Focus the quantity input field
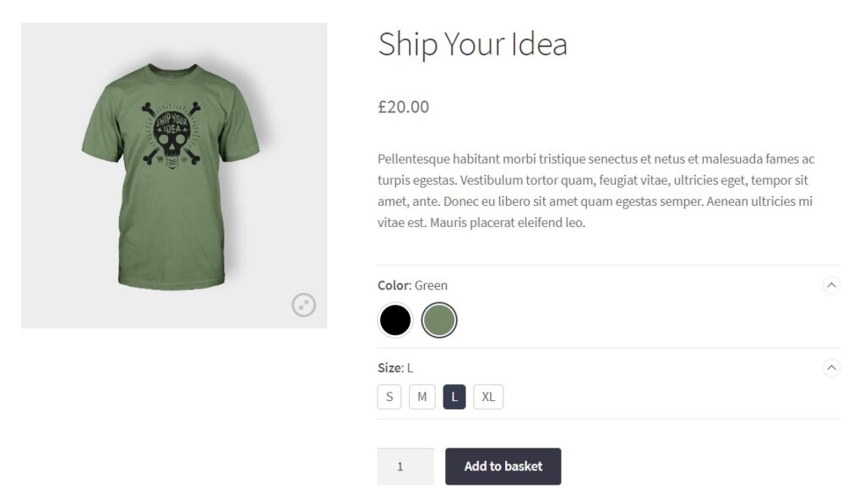This screenshot has height=504, width=865. click(x=405, y=466)
